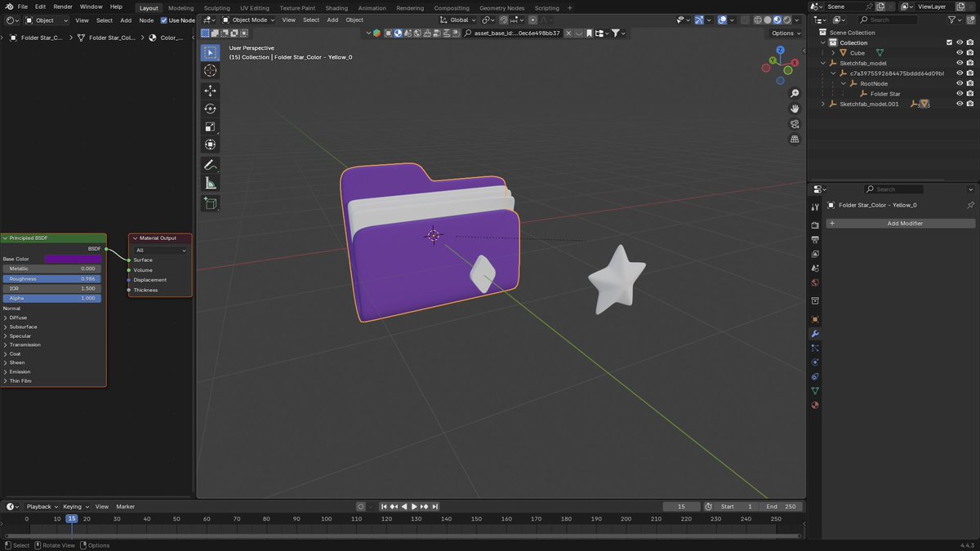980x551 pixels.
Task: Uncheck the Collection exclude checkbox
Action: [x=949, y=42]
